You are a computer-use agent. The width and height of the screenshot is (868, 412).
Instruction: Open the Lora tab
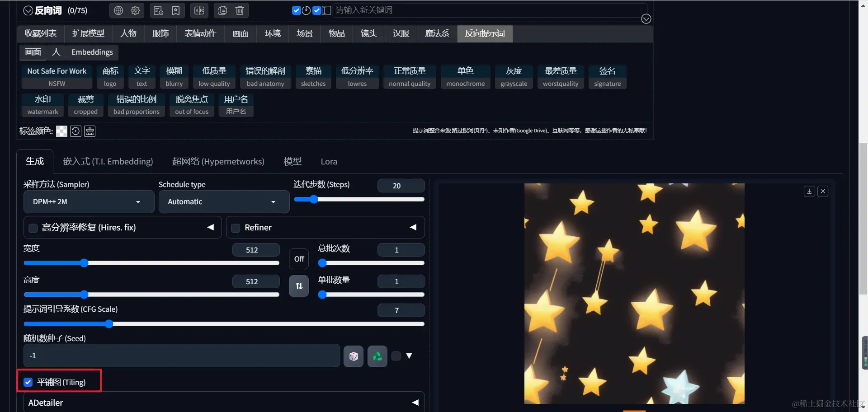pos(329,161)
